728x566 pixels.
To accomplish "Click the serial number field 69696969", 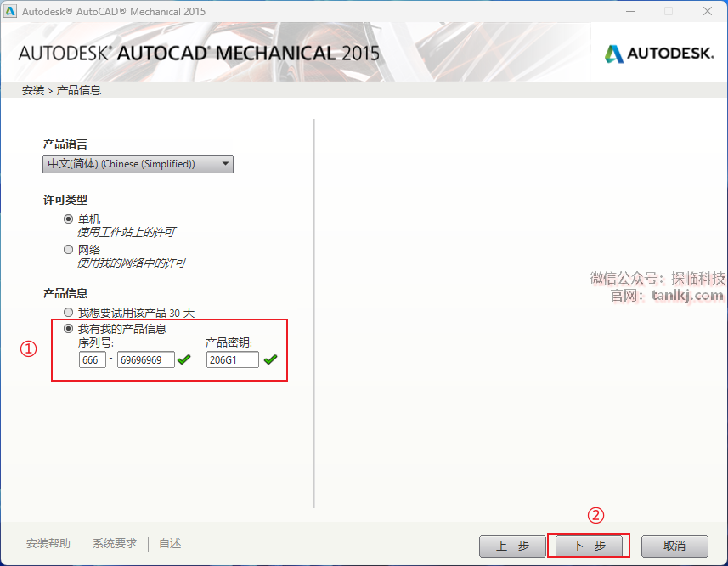I will point(146,359).
